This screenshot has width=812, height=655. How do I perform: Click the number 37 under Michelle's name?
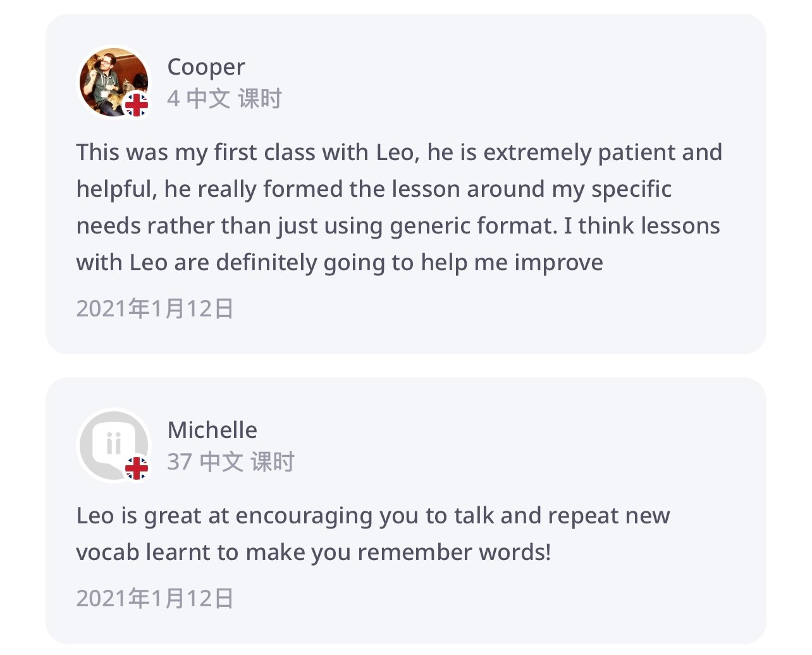pos(180,462)
